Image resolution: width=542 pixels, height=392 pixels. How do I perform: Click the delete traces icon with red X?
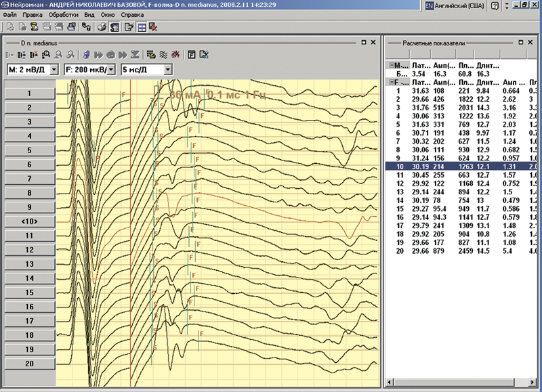point(33,55)
